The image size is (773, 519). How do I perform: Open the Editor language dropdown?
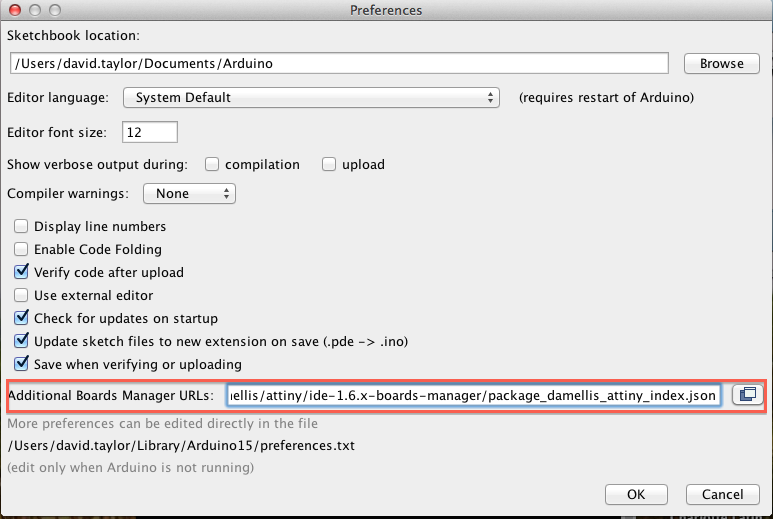coord(311,98)
